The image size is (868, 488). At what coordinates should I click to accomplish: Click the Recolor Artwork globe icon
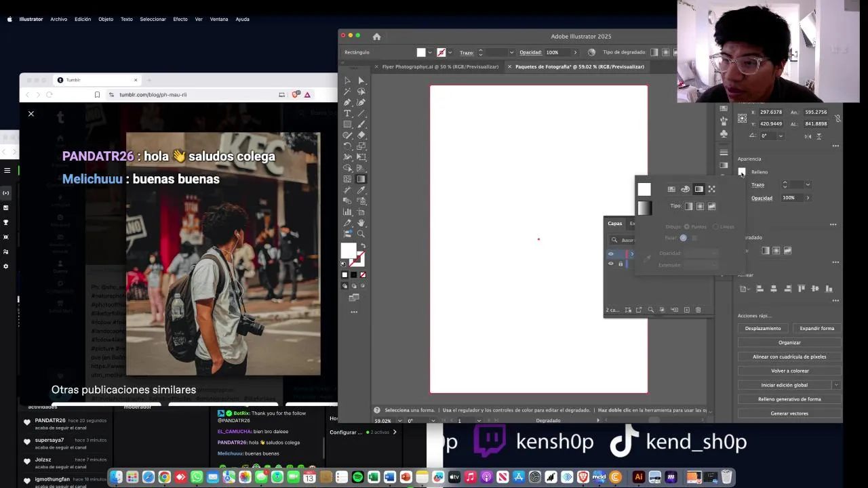click(x=591, y=52)
